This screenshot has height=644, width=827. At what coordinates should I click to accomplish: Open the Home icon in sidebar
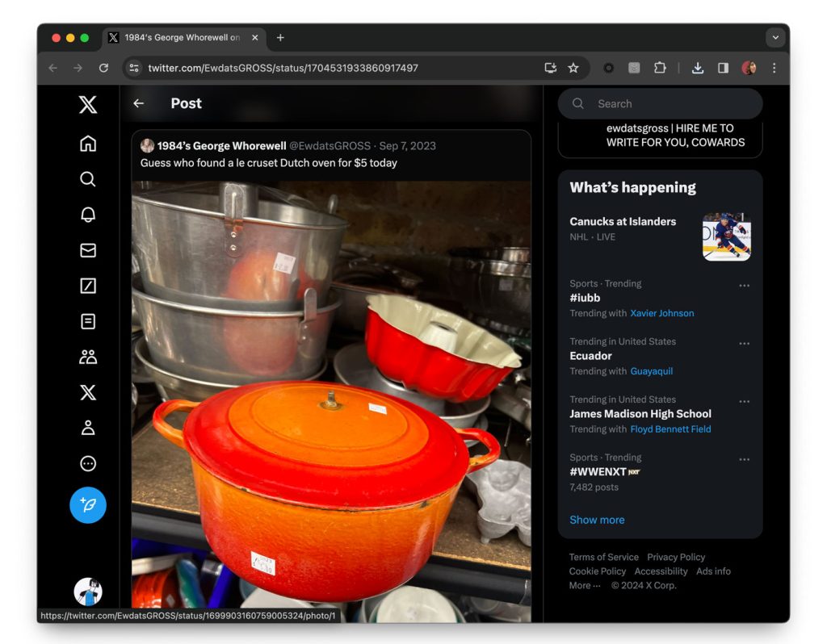[88, 144]
